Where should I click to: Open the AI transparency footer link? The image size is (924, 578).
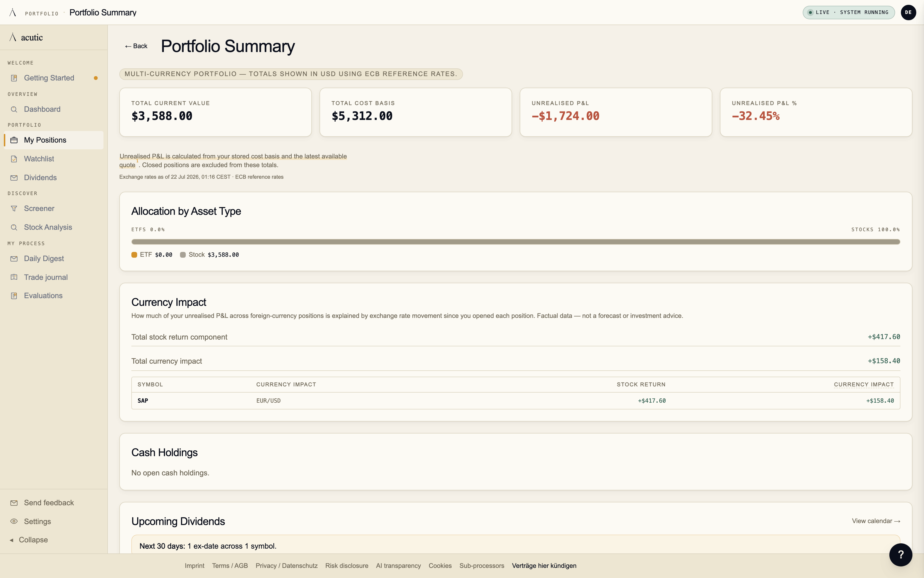pos(398,566)
